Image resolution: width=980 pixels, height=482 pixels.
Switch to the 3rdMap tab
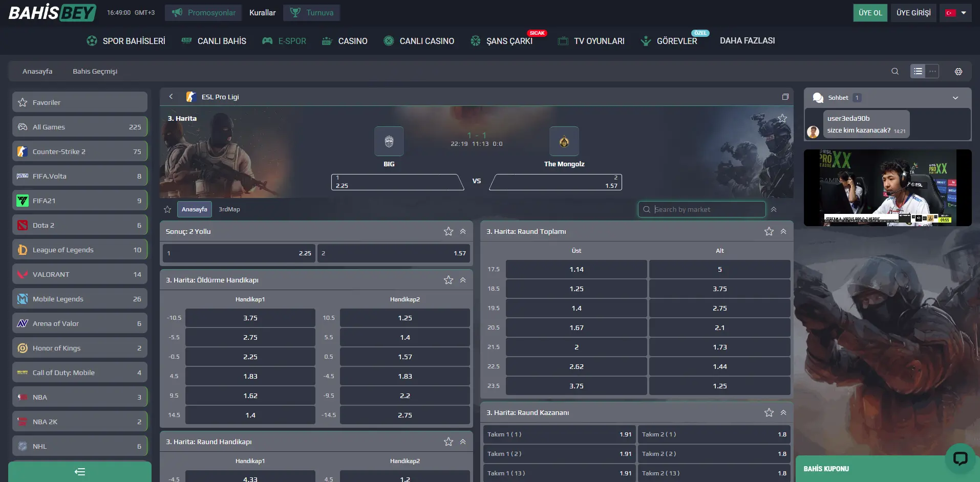(x=229, y=209)
